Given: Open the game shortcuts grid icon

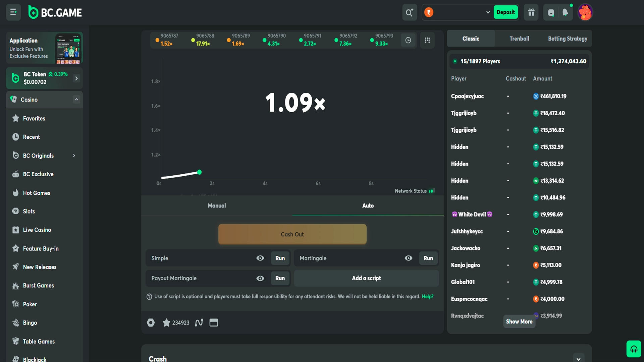Looking at the screenshot, I should (x=427, y=40).
